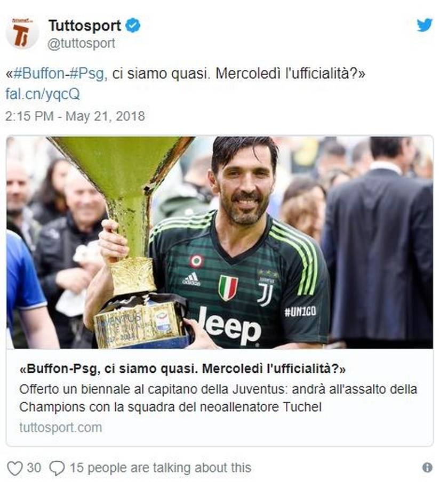The width and height of the screenshot is (448, 489).
Task: Open the tweet info icon
Action: [x=427, y=467]
